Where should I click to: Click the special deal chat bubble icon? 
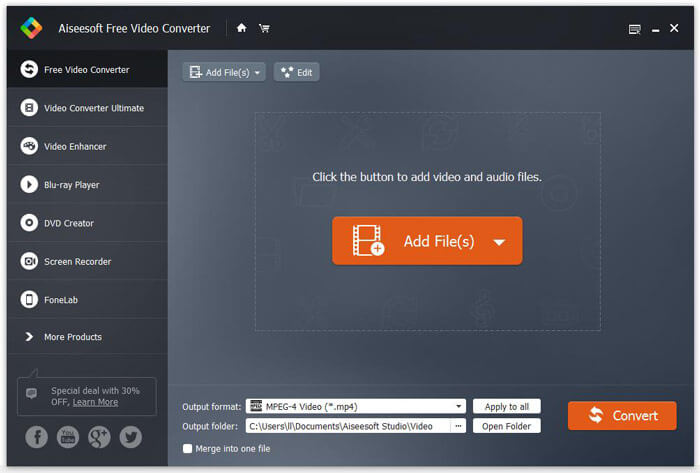pos(32,394)
